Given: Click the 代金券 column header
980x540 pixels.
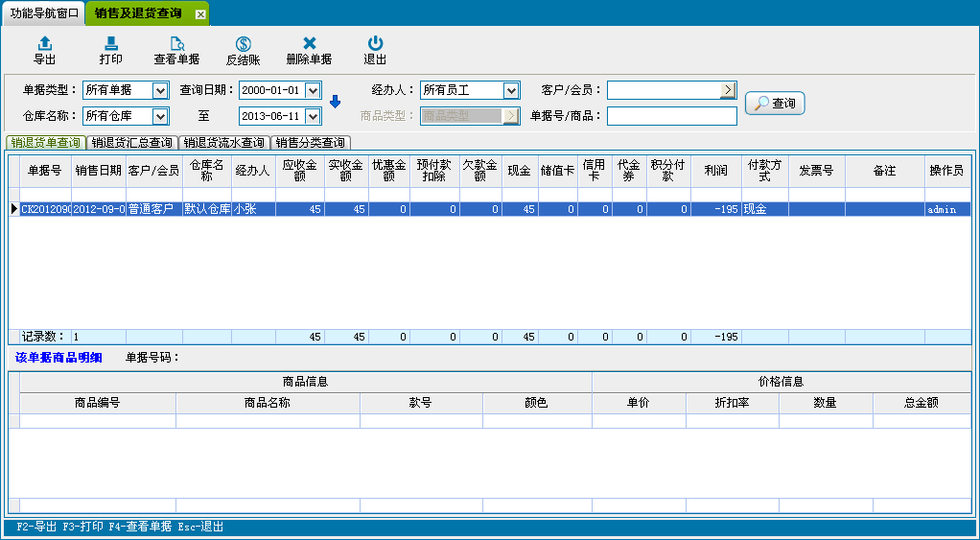Looking at the screenshot, I should click(x=629, y=171).
